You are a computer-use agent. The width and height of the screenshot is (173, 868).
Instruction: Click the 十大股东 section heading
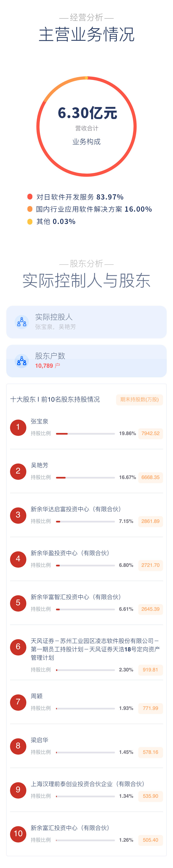55,399
